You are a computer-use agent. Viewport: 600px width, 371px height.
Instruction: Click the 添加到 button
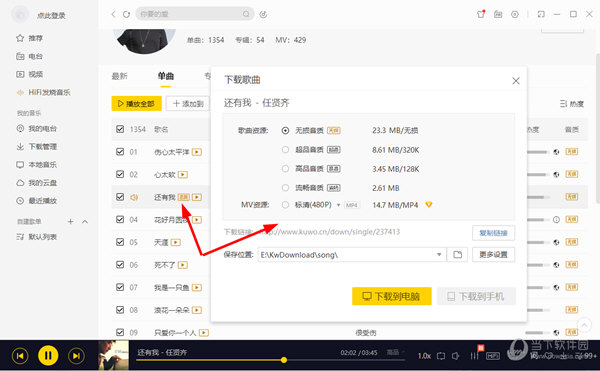pos(188,104)
